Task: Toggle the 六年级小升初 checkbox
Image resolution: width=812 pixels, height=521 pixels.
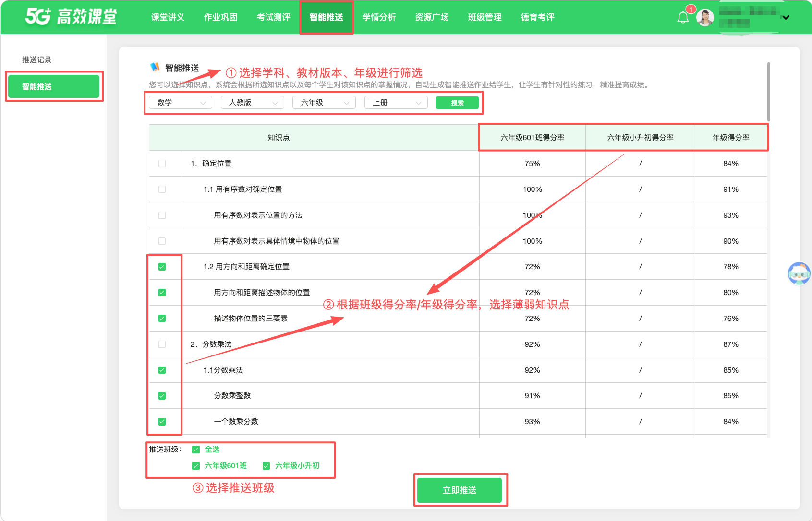Action: coord(266,466)
